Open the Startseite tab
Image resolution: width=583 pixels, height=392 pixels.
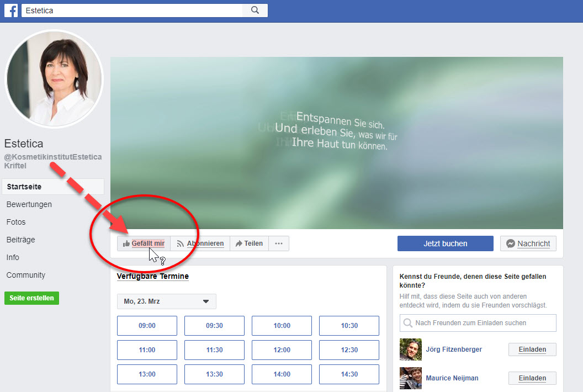(53, 187)
